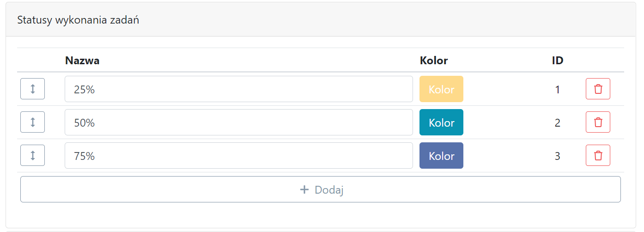644x232 pixels.
Task: Focus the name field containing 25%
Action: (239, 89)
